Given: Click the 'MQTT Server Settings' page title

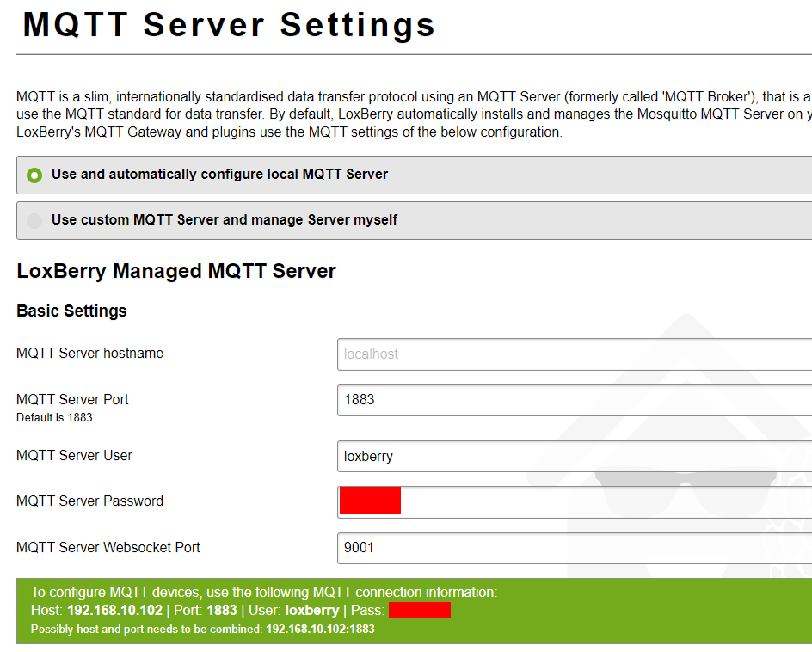Looking at the screenshot, I should tap(229, 24).
